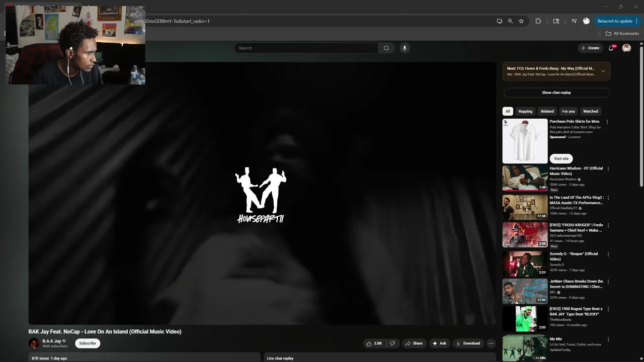Select the All filter chip
Image resolution: width=644 pixels, height=362 pixels.
click(x=508, y=111)
